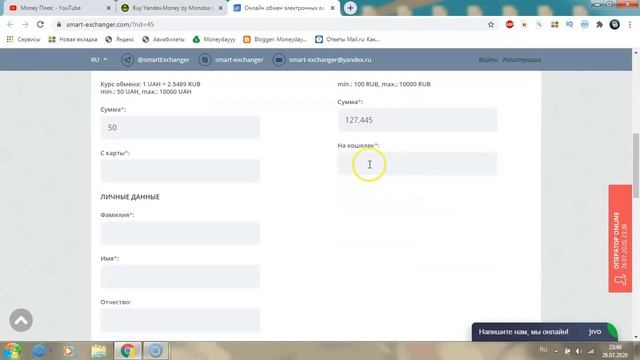Open the Moneydayyy bookmark
Viewport: 640px width, 360px height.
tap(214, 39)
